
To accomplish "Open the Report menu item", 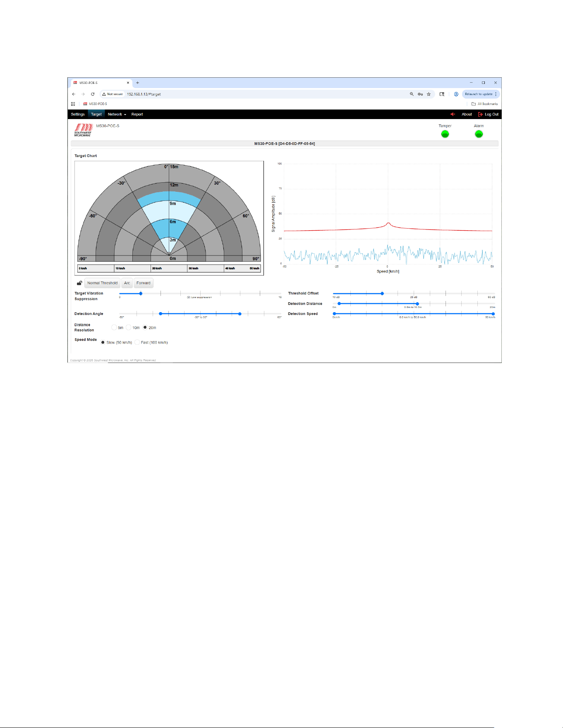I will point(137,115).
